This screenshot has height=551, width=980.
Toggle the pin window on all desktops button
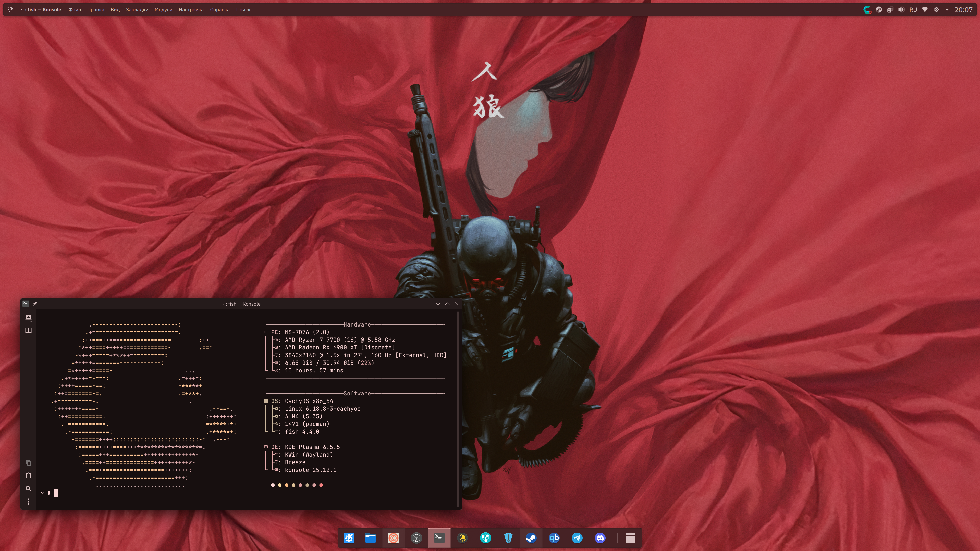click(35, 304)
